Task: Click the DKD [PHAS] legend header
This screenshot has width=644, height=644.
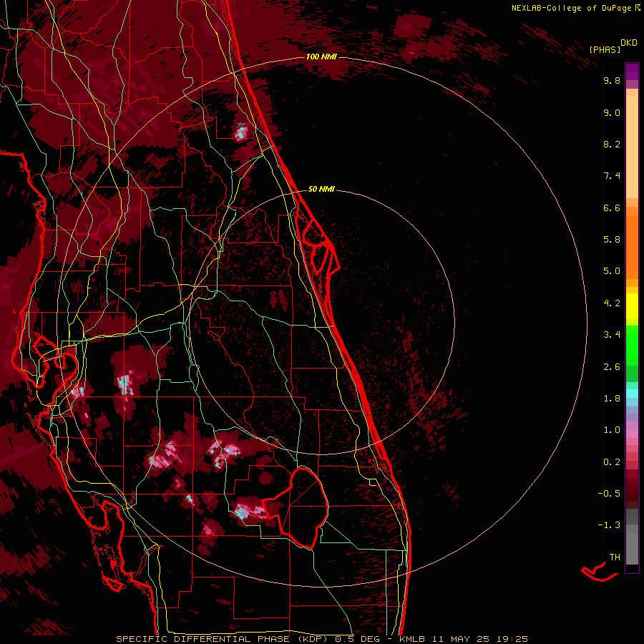Action: pos(613,46)
